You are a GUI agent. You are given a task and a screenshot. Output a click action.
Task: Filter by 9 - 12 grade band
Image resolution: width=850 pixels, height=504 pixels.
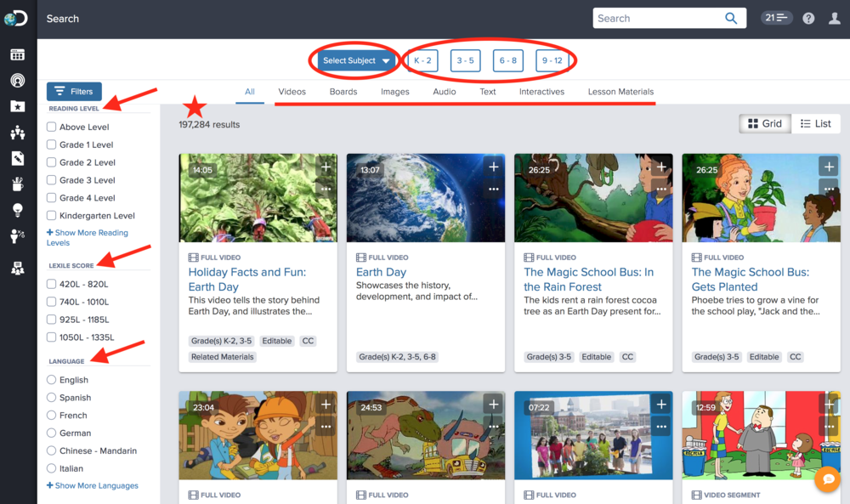coord(552,60)
